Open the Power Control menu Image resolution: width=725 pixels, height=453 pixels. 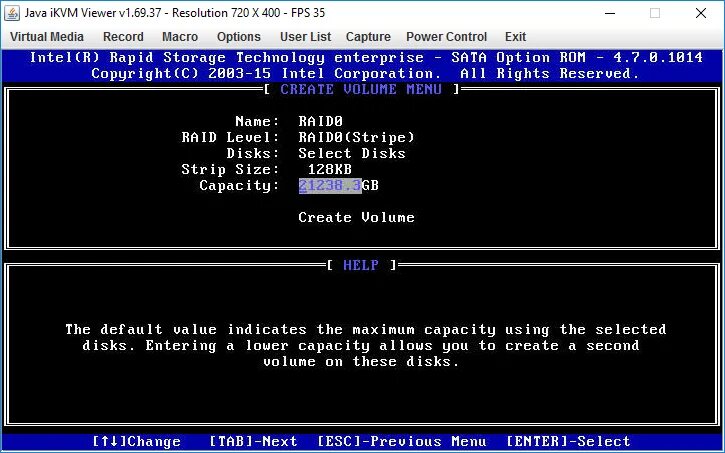[446, 37]
